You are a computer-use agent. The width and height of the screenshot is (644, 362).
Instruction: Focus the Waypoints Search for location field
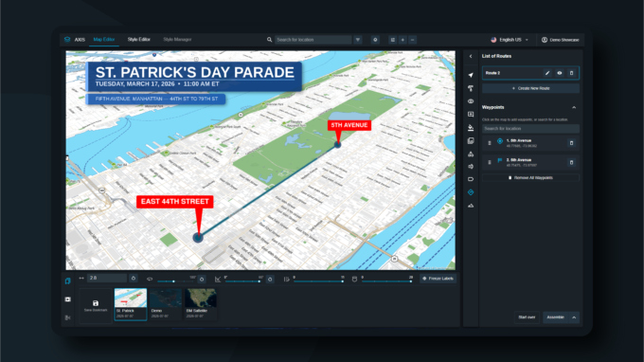(530, 129)
